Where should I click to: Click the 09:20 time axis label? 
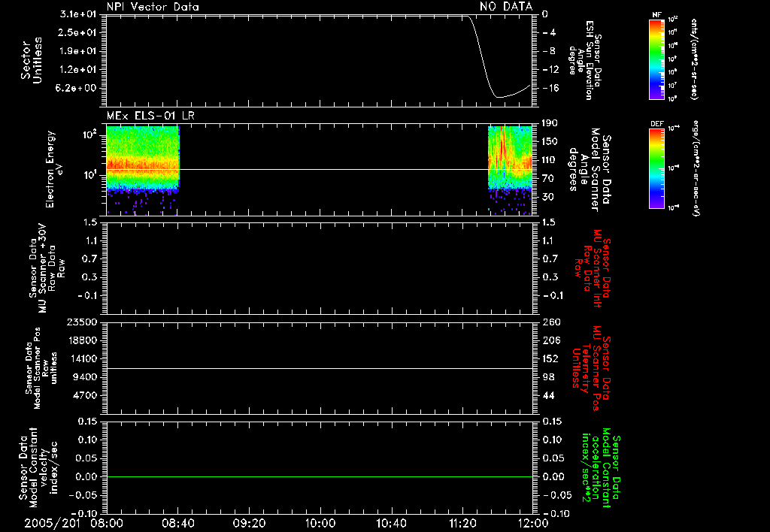pyautogui.click(x=248, y=523)
